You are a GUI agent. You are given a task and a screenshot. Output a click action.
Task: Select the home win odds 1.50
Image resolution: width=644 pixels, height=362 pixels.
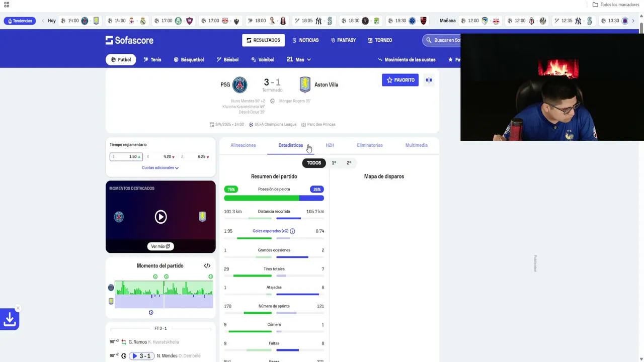click(x=126, y=156)
